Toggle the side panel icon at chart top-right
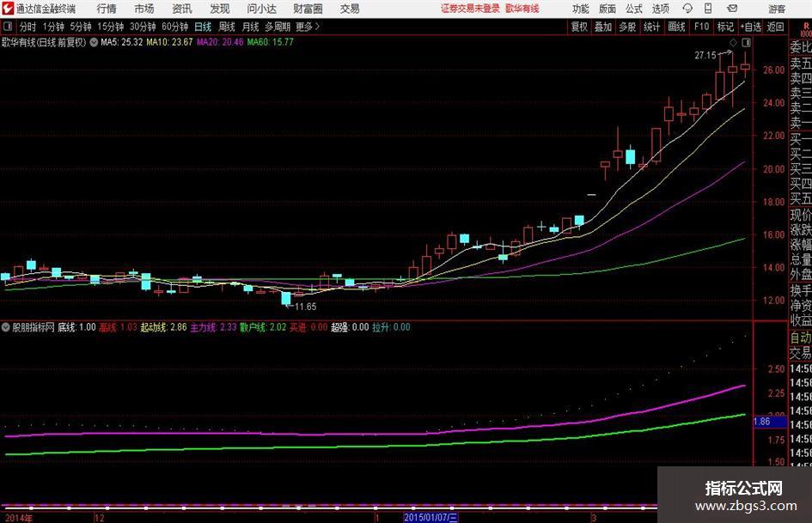Screen dimensions: 812x523 tap(746, 42)
